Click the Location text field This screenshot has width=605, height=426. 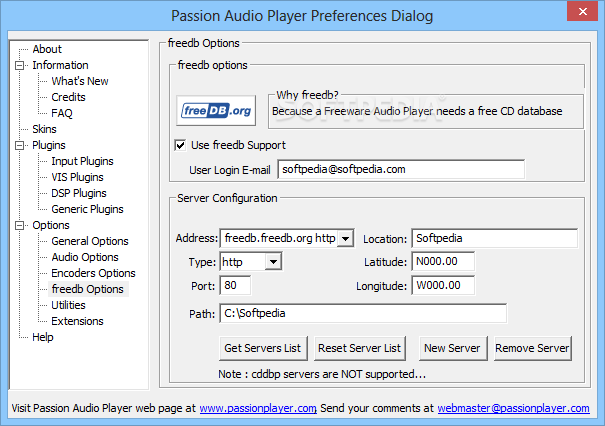coord(495,238)
